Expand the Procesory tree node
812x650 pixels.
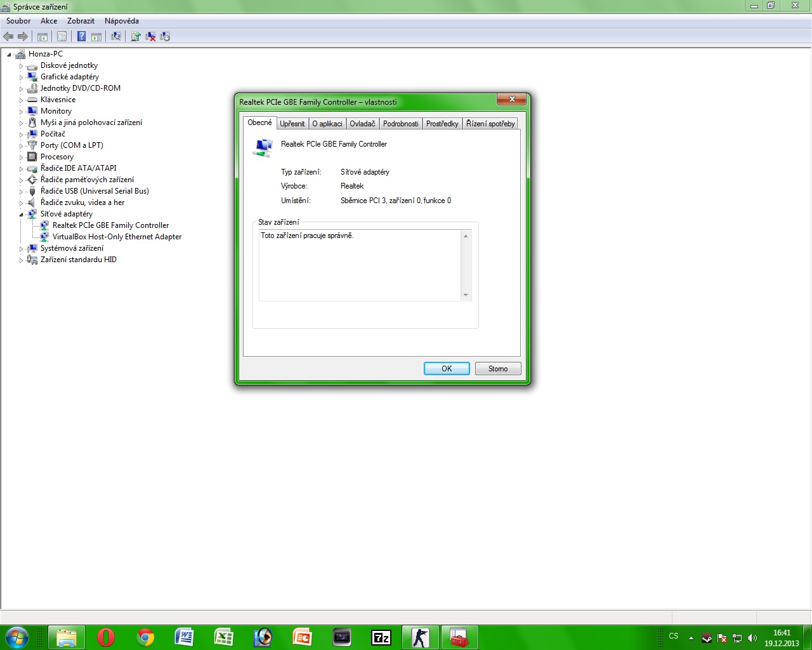[21, 157]
